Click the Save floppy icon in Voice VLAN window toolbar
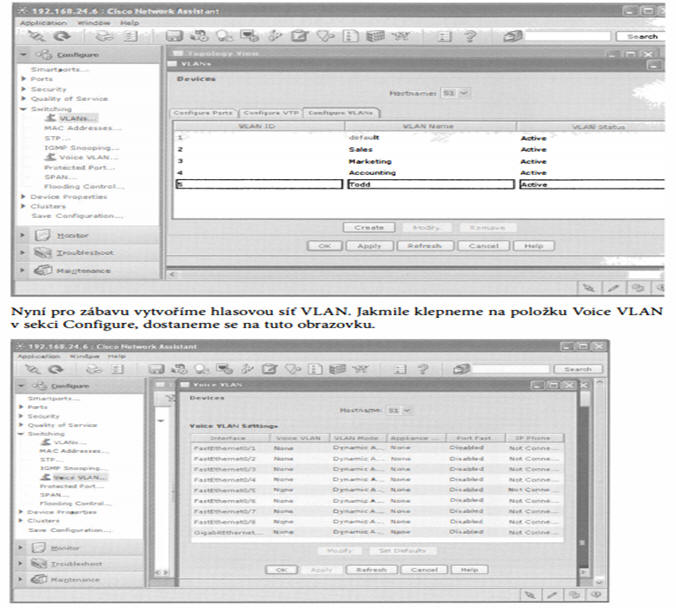 point(156,369)
